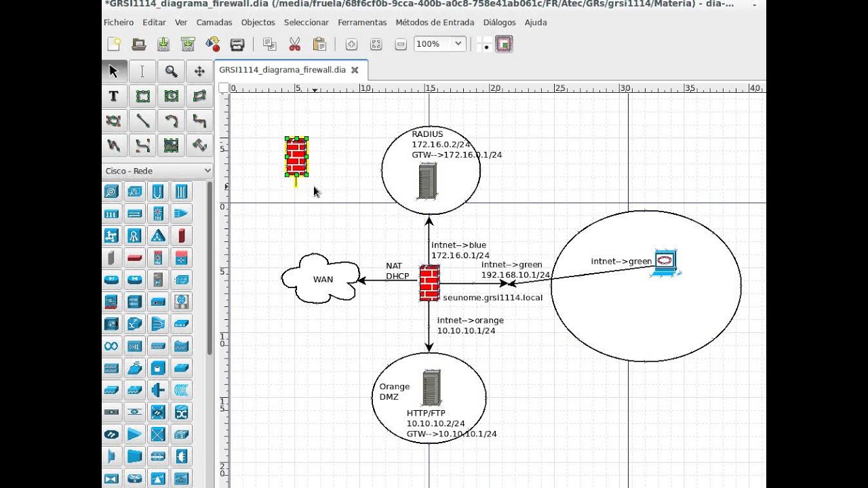The image size is (868, 488).
Task: Select the WAN cloud on canvas
Action: click(319, 279)
